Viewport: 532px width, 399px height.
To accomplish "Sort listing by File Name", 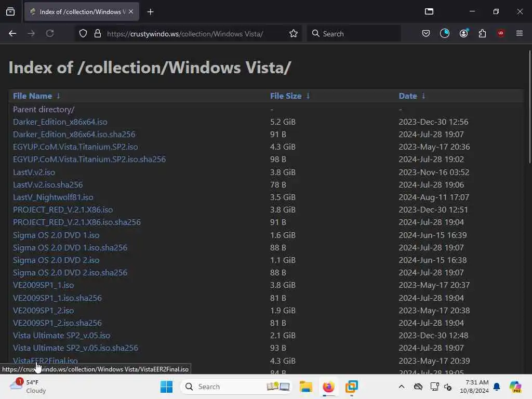I will (32, 96).
